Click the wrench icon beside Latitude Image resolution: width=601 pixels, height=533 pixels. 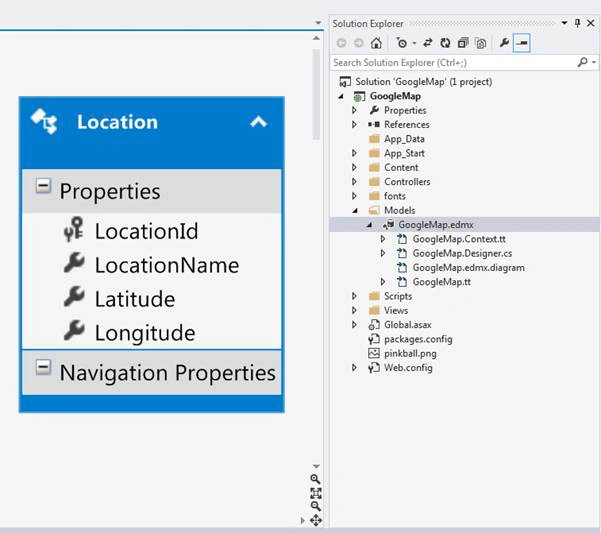(74, 296)
